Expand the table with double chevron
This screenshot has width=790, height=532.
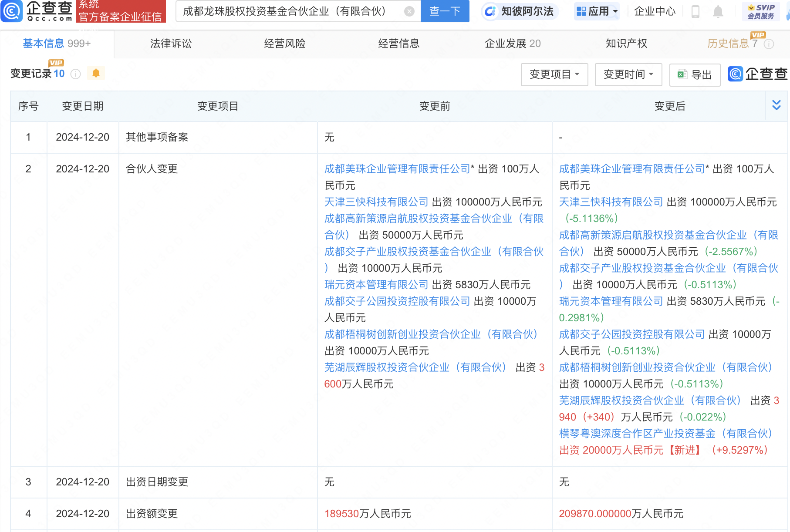[x=776, y=105]
